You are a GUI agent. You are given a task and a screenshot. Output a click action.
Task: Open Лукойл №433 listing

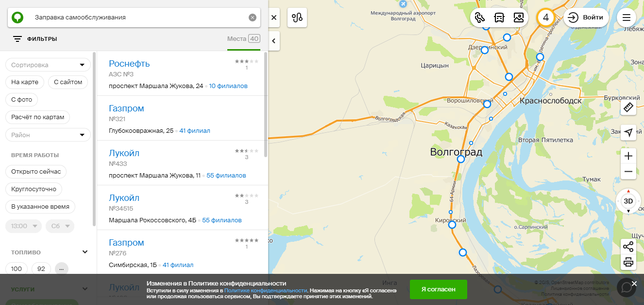pos(182,163)
